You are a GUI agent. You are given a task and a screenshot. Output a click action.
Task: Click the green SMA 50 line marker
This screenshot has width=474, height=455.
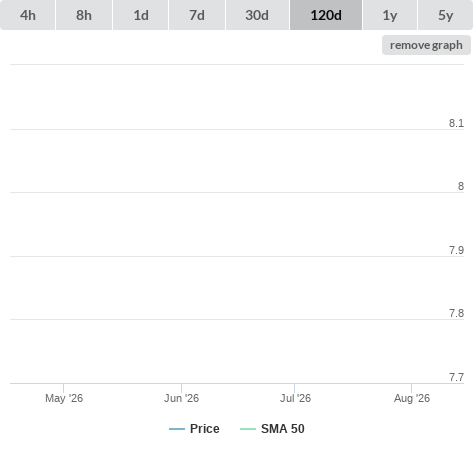248,429
